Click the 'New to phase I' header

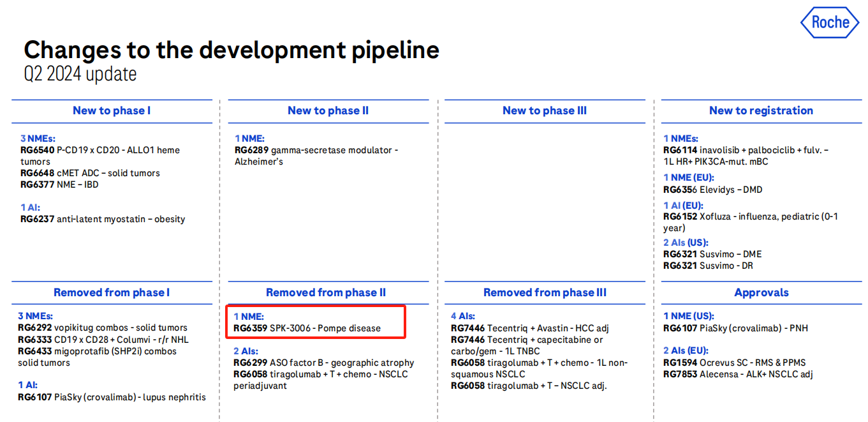pos(112,110)
